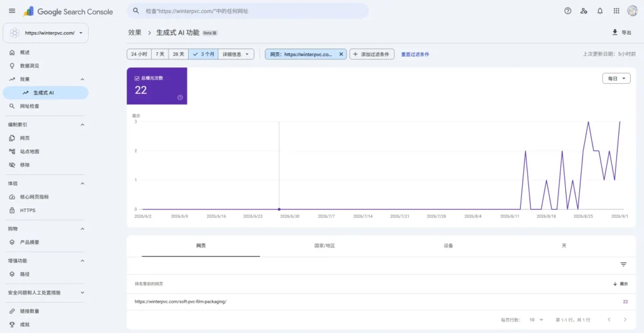644x333 pixels.
Task: Open the help question mark icon
Action: [x=568, y=11]
